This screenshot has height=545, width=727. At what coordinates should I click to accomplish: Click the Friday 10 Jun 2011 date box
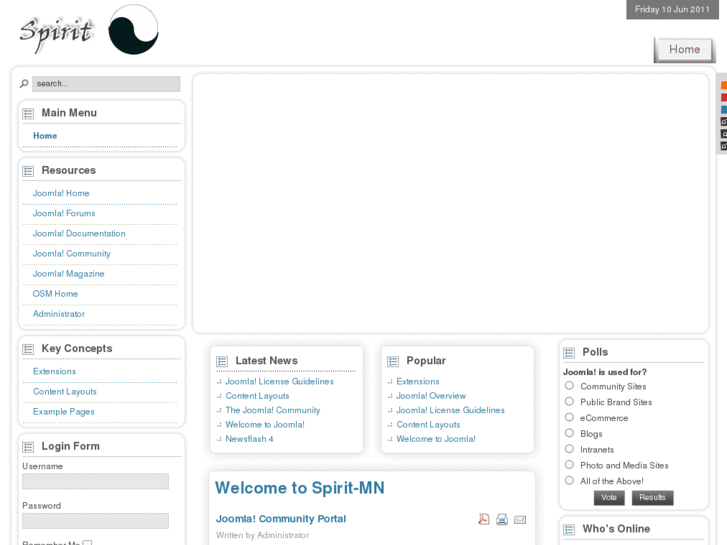(x=672, y=10)
